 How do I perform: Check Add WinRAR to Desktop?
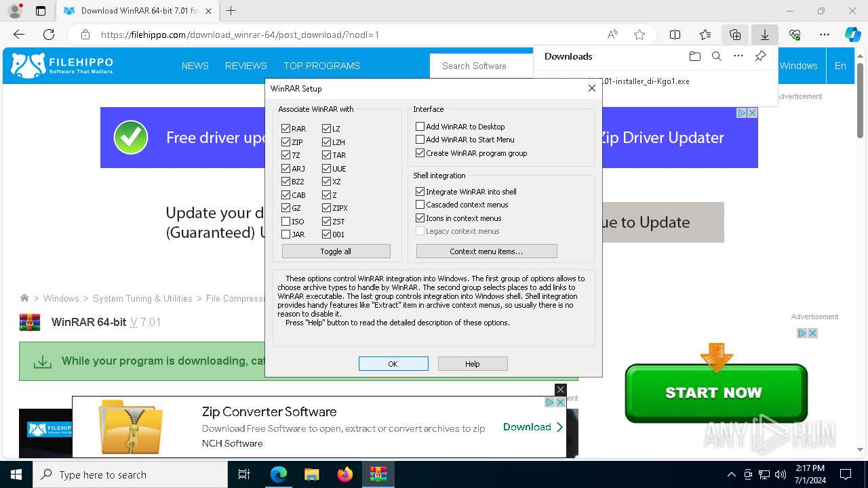420,126
